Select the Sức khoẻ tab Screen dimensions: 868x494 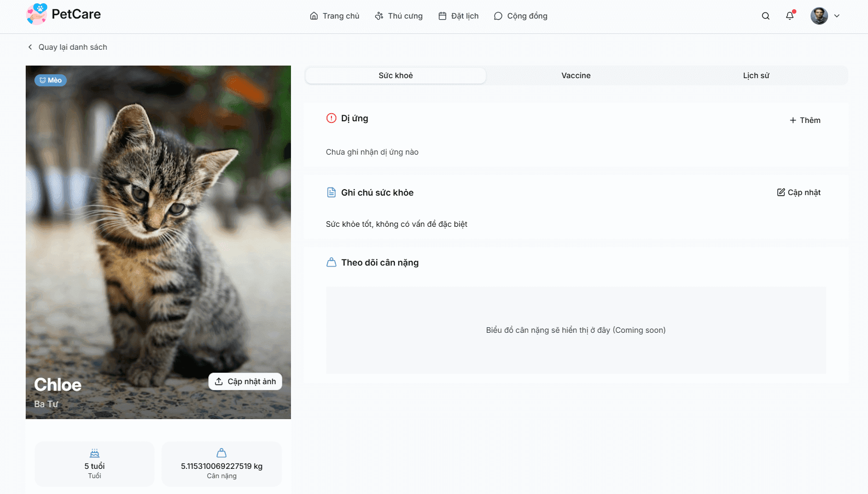pos(395,75)
